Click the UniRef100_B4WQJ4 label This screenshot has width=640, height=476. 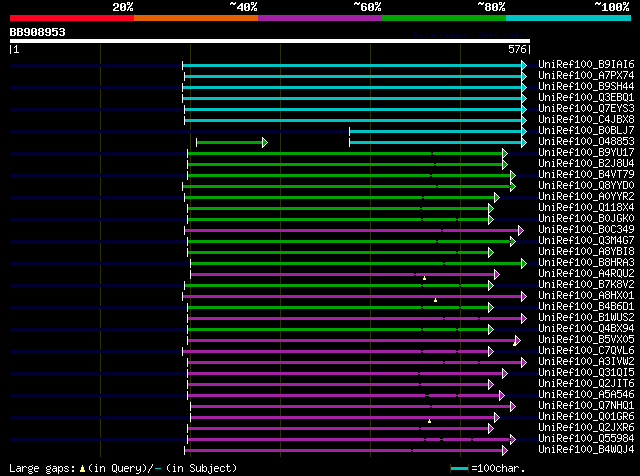pyautogui.click(x=586, y=450)
